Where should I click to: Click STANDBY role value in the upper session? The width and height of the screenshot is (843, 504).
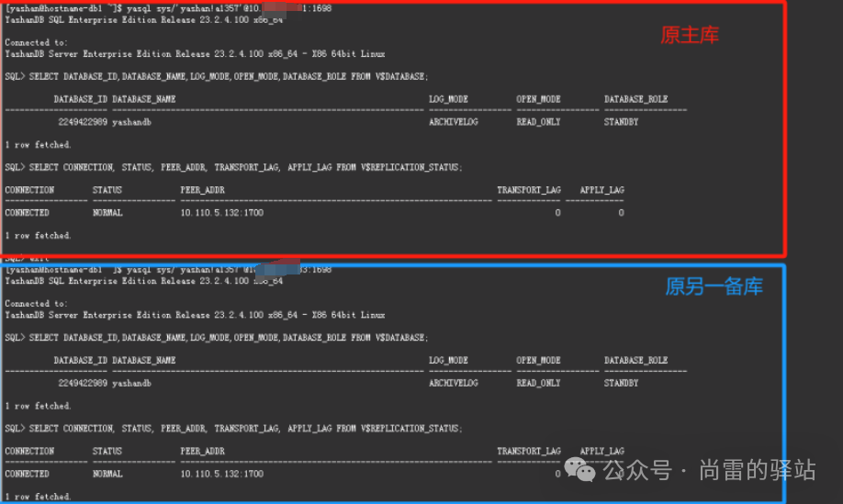point(621,122)
